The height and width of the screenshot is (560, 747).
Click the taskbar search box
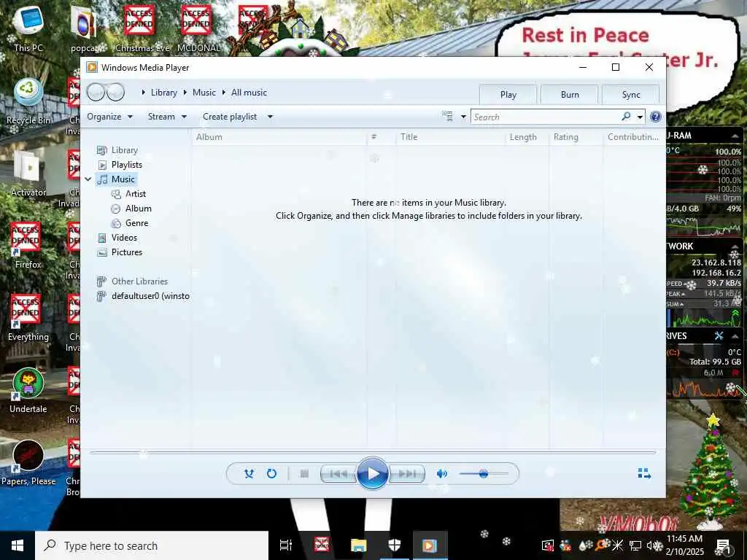[152, 545]
